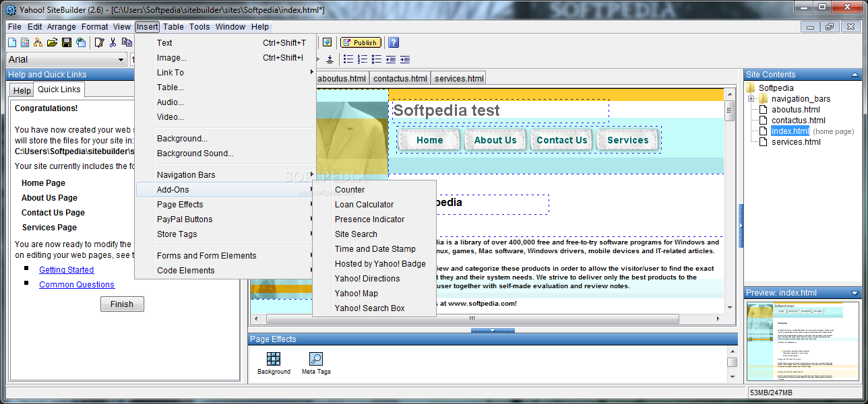Screen dimensions: 868x404
Task: Click the Yahoo SiteBuilder title bar icon
Action: click(11, 9)
